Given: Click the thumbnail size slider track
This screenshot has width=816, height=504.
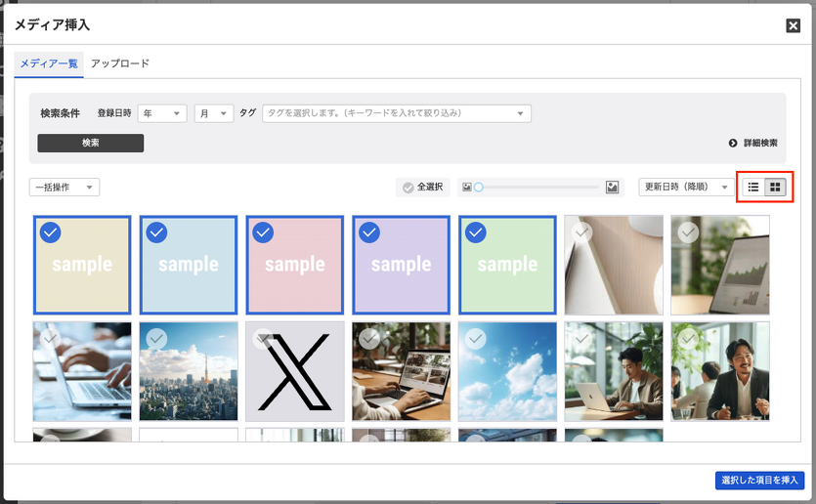Looking at the screenshot, I should point(537,187).
